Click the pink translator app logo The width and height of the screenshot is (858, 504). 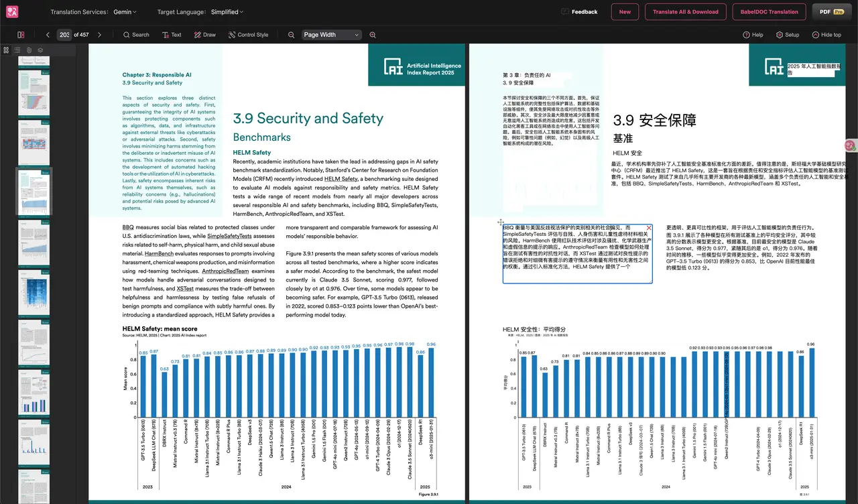coord(12,11)
